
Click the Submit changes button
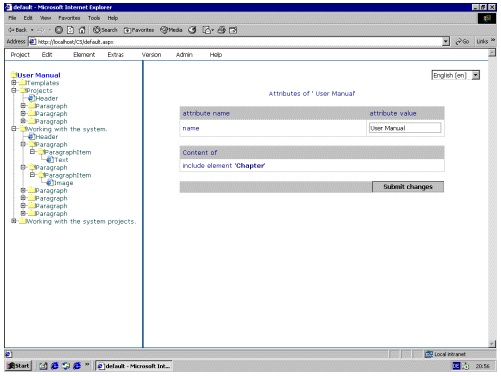pyautogui.click(x=408, y=187)
